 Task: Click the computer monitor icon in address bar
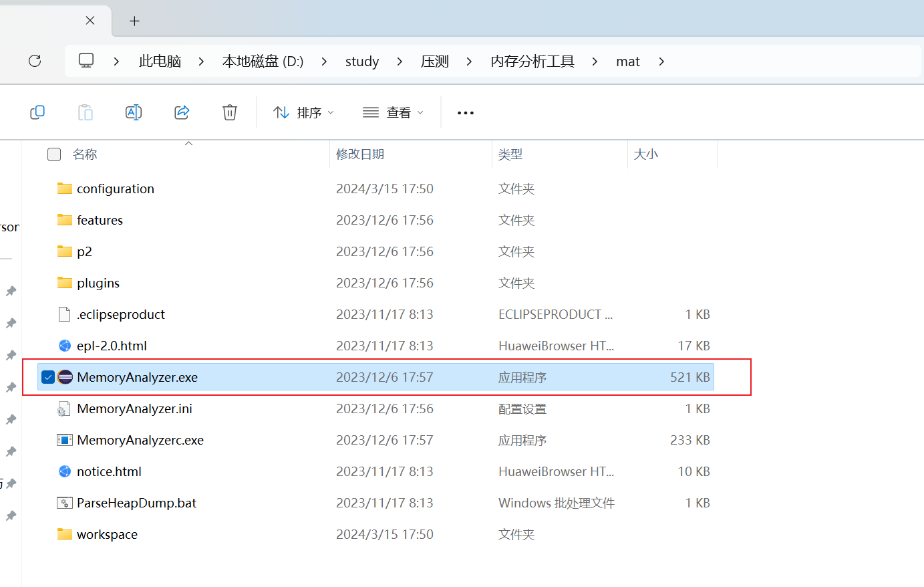(86, 61)
